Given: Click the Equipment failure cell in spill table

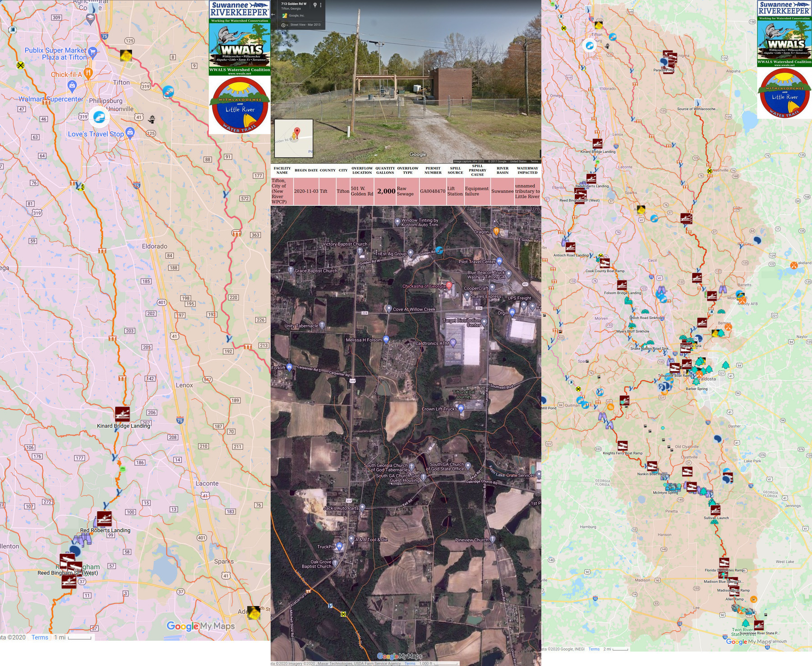Looking at the screenshot, I should 477,191.
